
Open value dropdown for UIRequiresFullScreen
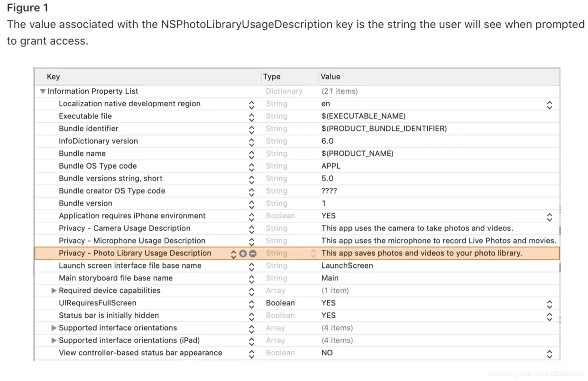[x=550, y=303]
